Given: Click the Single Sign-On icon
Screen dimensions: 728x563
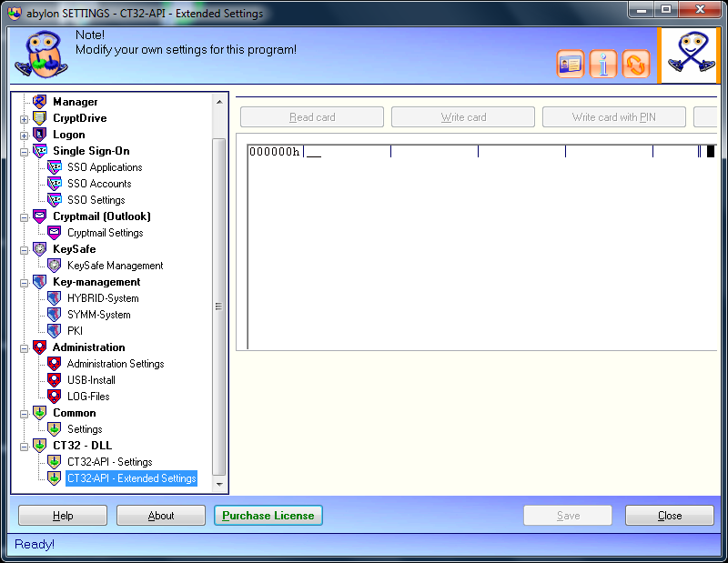Looking at the screenshot, I should pos(40,151).
